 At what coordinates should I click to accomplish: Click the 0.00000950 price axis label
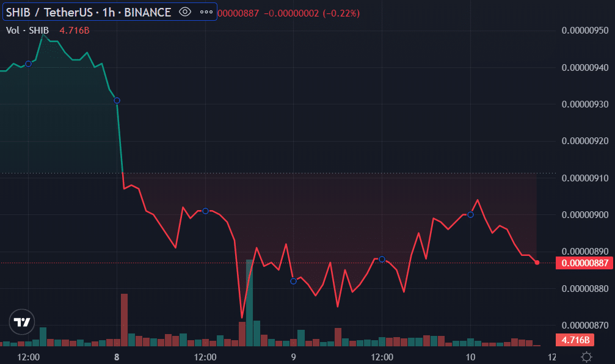pos(585,31)
